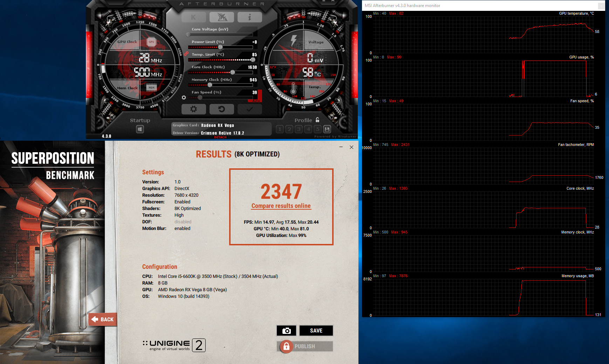Click the benchmark score 2347

point(281,191)
